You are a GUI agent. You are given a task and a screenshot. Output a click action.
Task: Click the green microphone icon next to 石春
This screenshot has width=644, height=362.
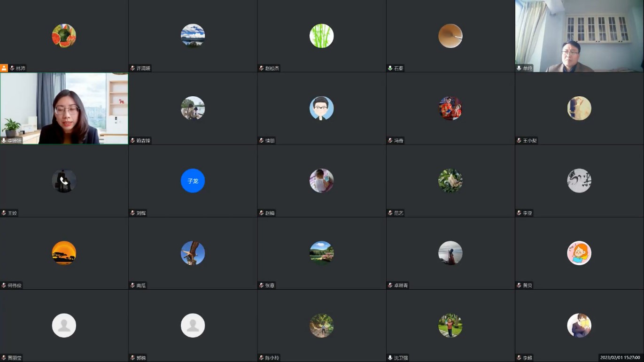coord(390,68)
